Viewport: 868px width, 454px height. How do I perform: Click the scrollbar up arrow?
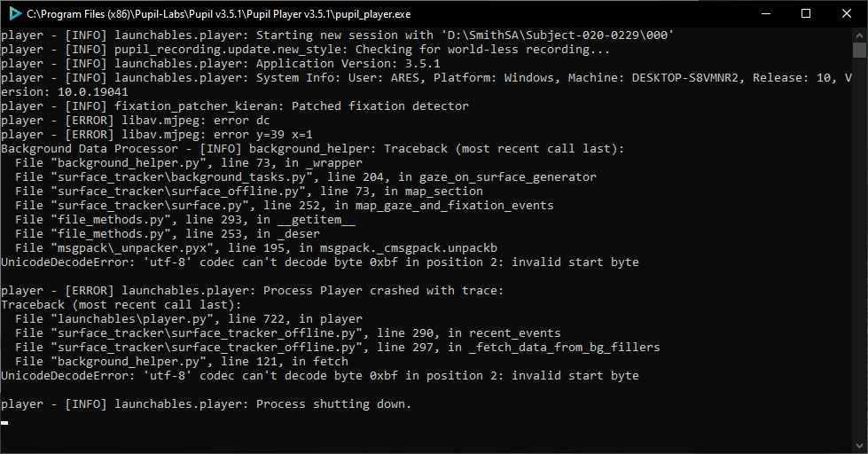(x=859, y=35)
